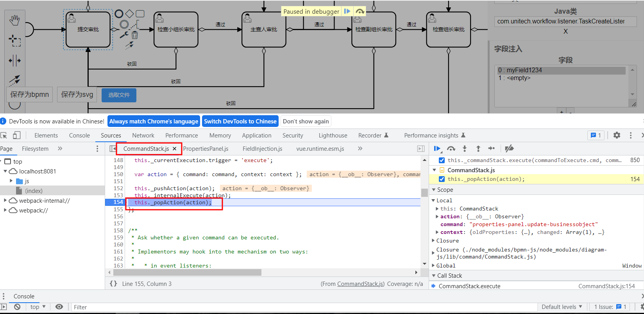
Task: Toggle the navigator sidebar icon
Action: coord(113,148)
